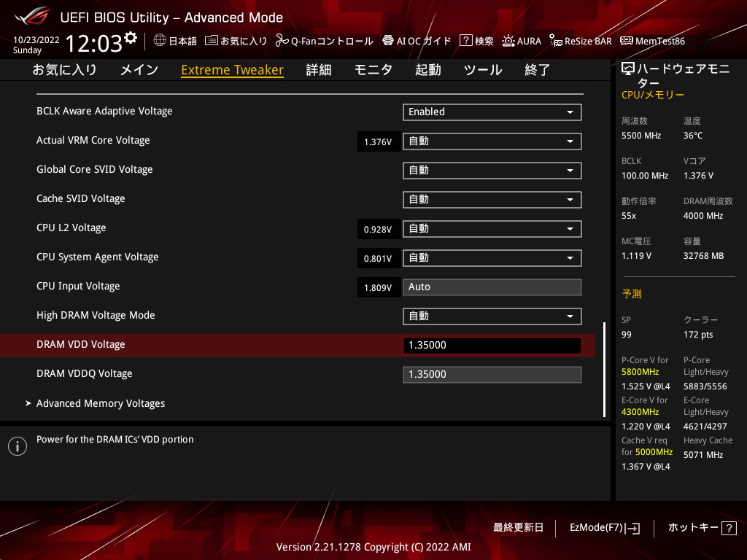Click the 1.809V input voltage readout
Image resolution: width=747 pixels, height=560 pixels.
coord(379,287)
